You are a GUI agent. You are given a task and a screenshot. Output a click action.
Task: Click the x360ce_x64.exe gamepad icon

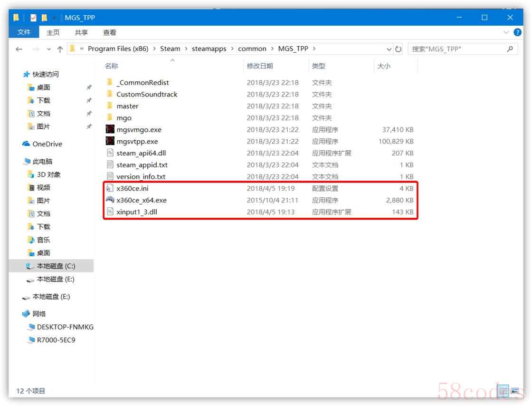(110, 200)
